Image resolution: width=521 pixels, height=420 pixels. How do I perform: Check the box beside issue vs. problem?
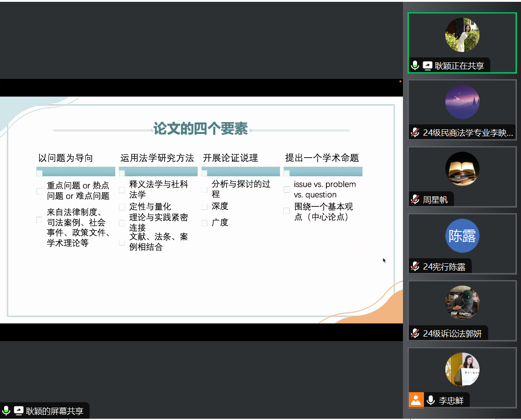pyautogui.click(x=287, y=190)
